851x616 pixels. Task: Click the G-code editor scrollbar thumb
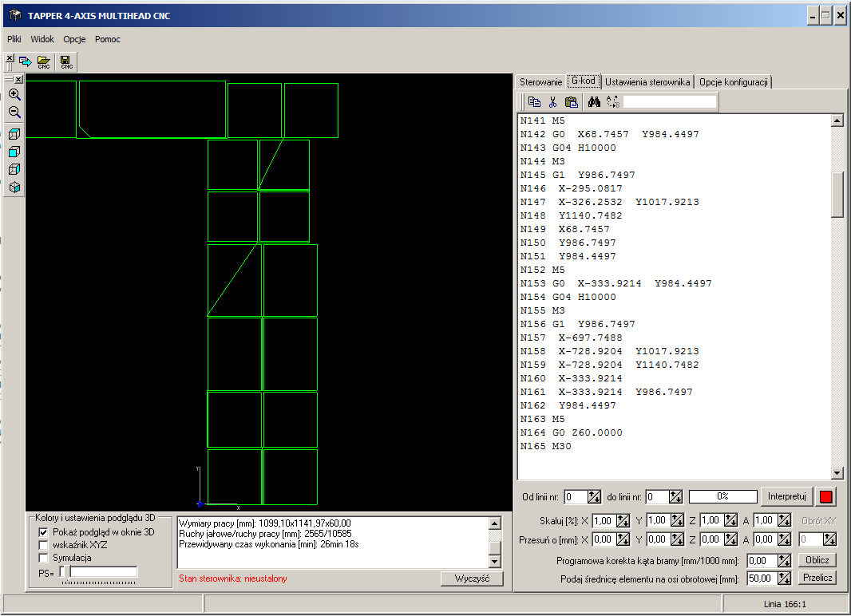click(837, 195)
